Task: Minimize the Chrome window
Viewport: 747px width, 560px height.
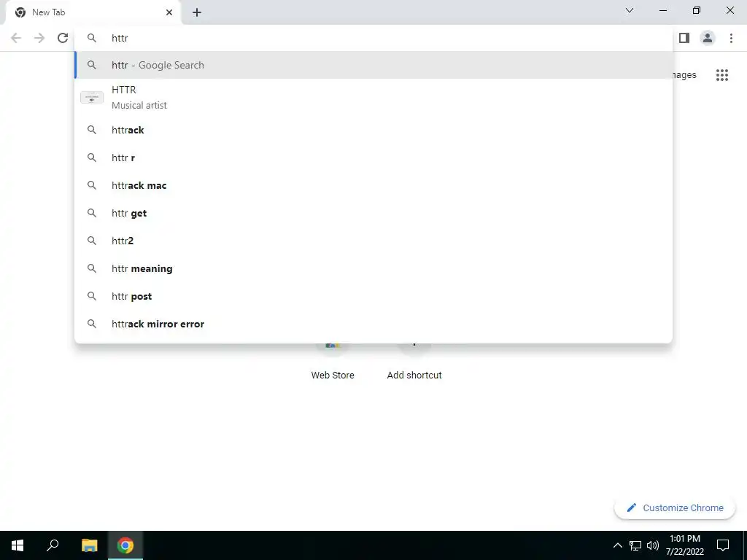Action: (x=663, y=10)
